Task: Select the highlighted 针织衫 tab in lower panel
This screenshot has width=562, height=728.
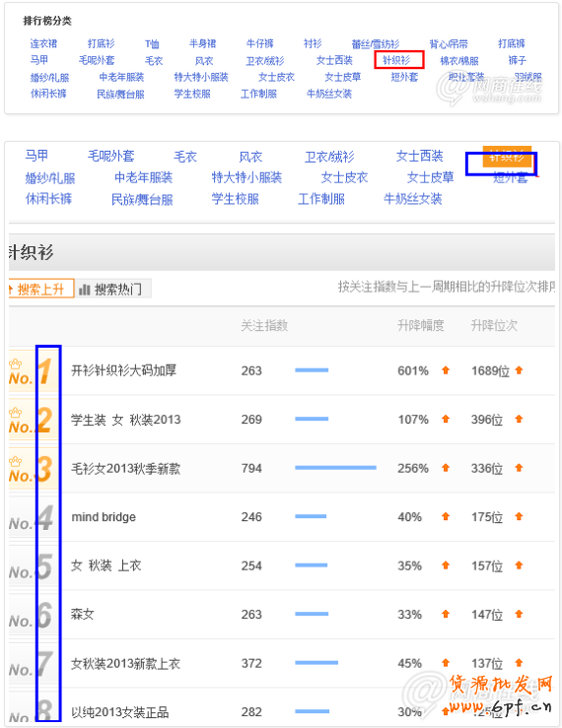Action: (507, 157)
